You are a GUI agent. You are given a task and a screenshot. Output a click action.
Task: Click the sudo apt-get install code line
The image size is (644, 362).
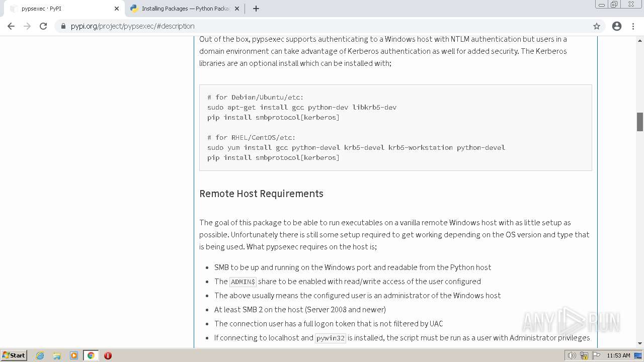pos(302,107)
